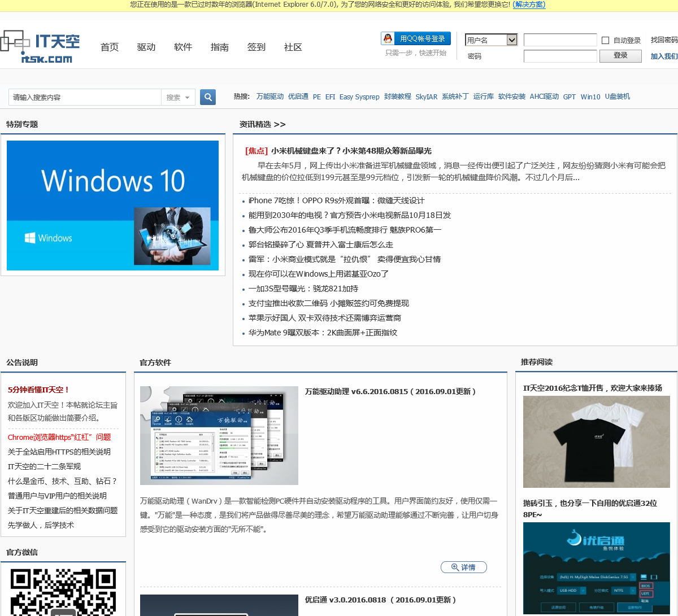Open the 指南 navigation item
Image resolution: width=678 pixels, height=616 pixels.
click(220, 47)
